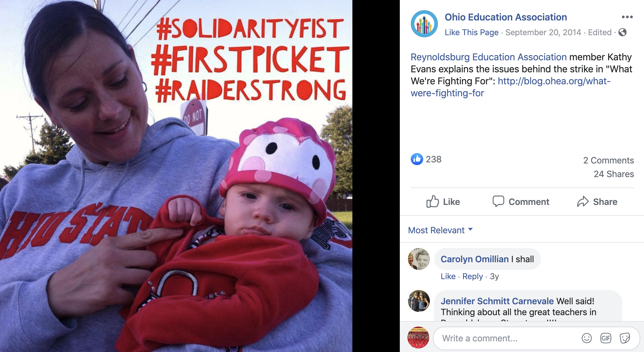
Task: Insert a GIF via the GIF icon
Action: click(x=606, y=338)
